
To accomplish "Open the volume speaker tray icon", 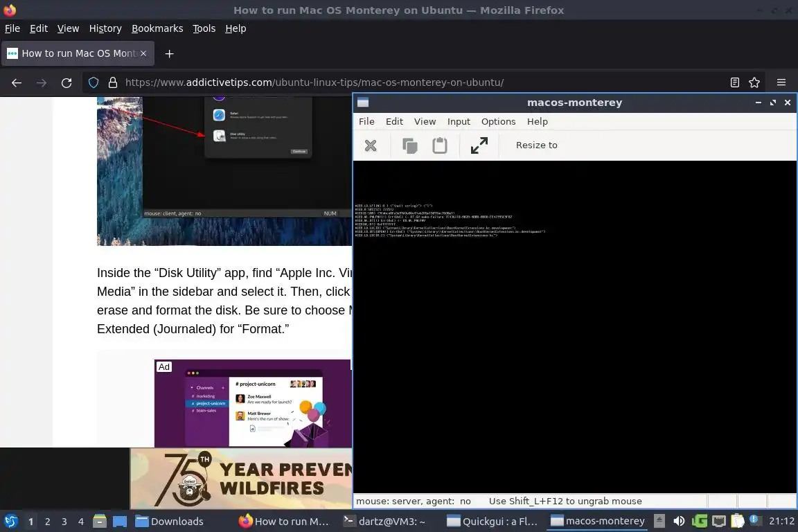I will [x=679, y=521].
